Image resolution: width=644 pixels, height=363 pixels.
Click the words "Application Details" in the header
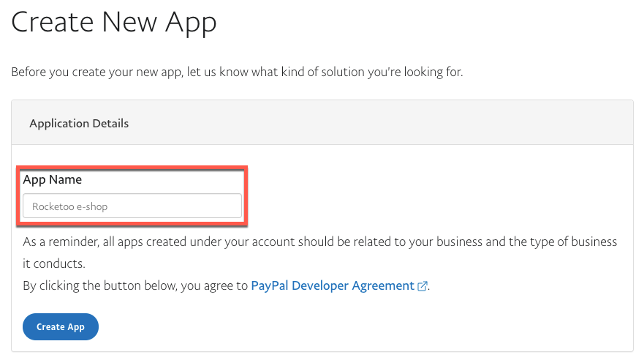point(79,123)
